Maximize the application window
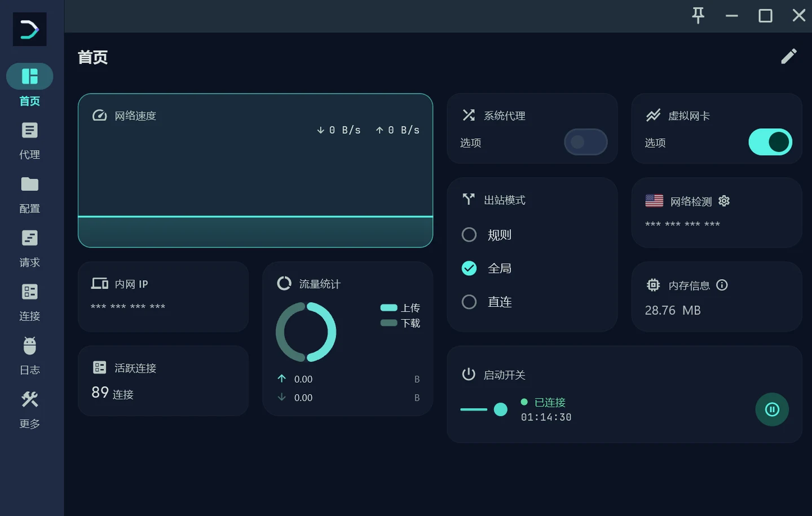 [765, 15]
